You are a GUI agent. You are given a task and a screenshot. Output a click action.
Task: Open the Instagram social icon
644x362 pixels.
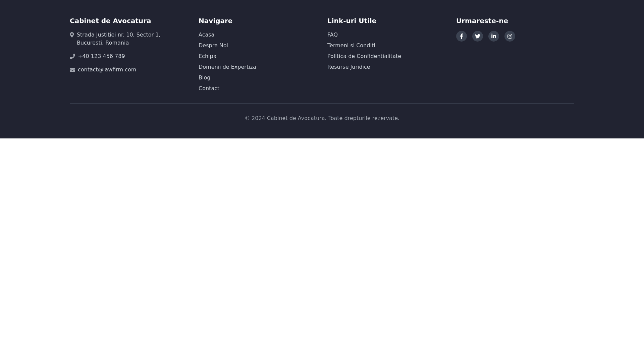click(x=509, y=36)
